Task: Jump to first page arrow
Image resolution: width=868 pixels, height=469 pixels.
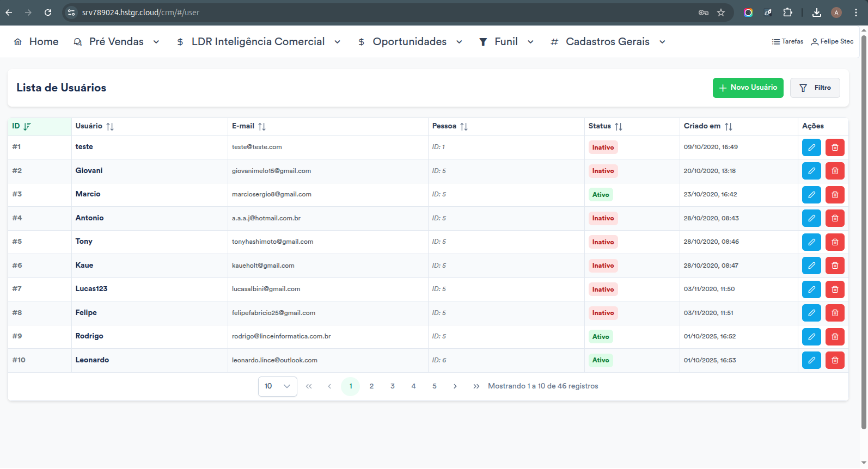Action: coord(309,387)
